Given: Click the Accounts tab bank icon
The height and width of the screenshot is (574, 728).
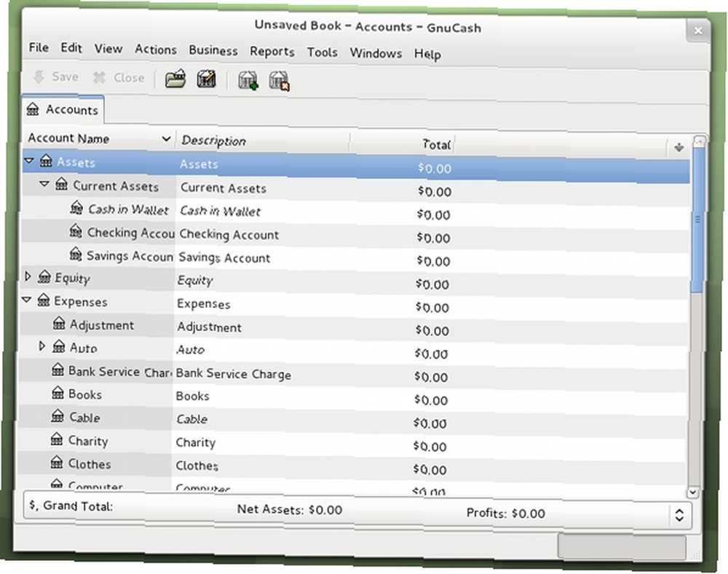Looking at the screenshot, I should point(33,109).
